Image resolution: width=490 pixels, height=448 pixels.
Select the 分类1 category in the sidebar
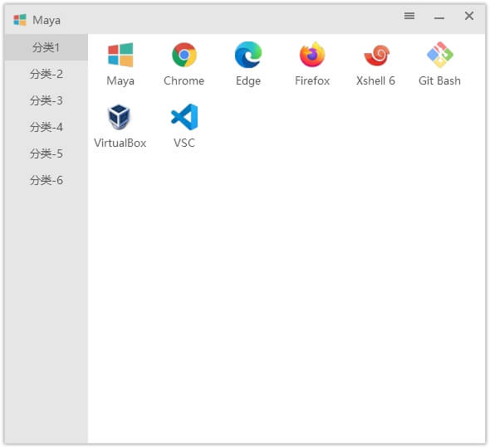pyautogui.click(x=46, y=47)
